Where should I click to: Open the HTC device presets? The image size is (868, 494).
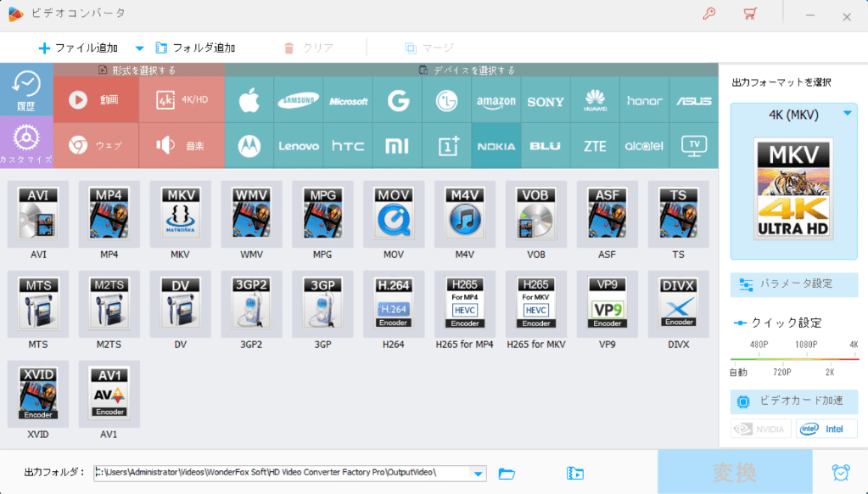348,146
